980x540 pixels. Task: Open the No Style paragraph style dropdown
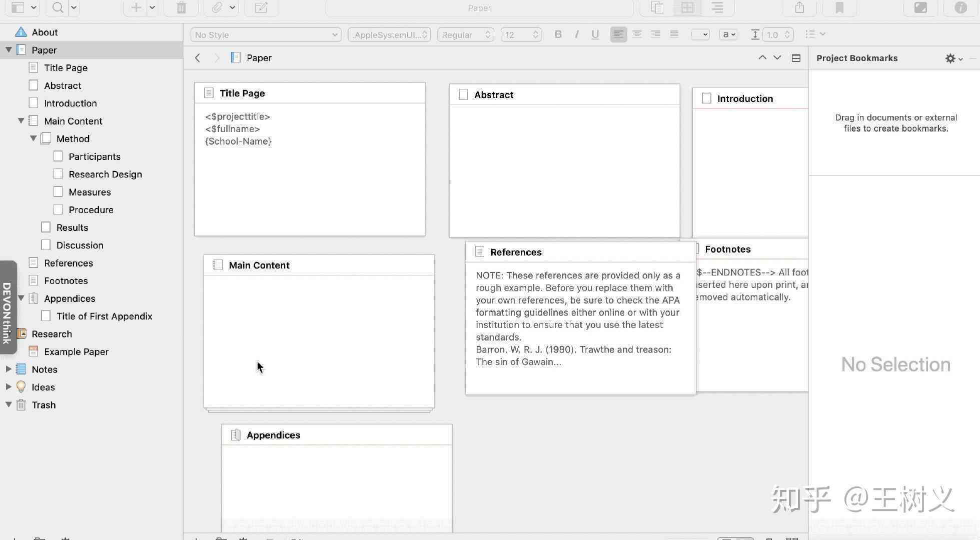pos(266,34)
